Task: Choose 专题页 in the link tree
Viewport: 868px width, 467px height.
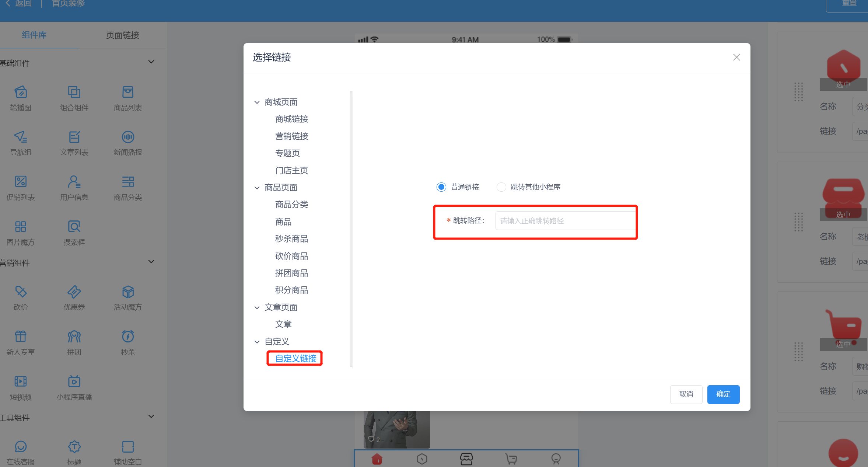Action: tap(287, 153)
